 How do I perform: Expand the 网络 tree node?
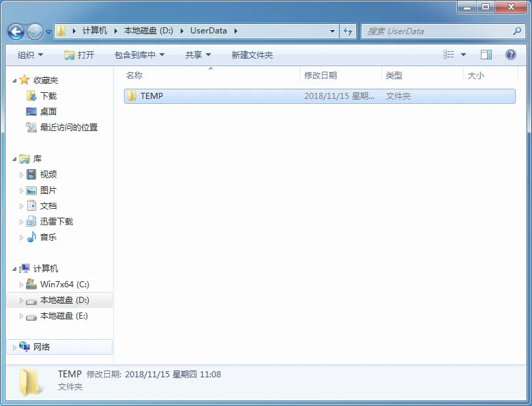tap(15, 347)
